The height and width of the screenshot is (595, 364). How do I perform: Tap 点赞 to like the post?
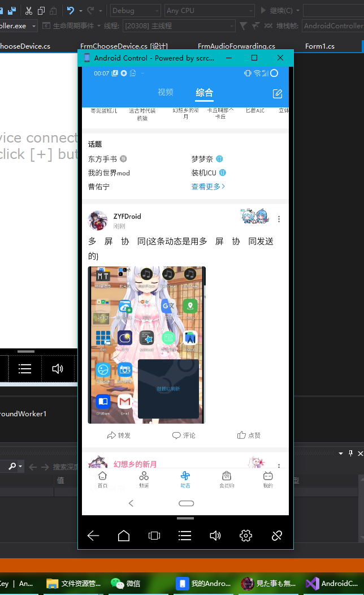pyautogui.click(x=249, y=436)
